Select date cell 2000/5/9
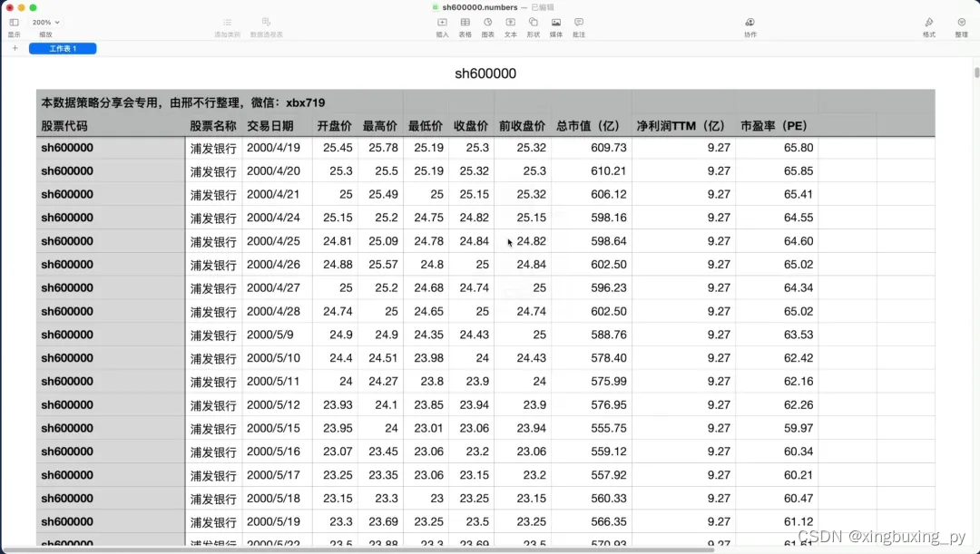Image resolution: width=980 pixels, height=554 pixels. coord(277,335)
